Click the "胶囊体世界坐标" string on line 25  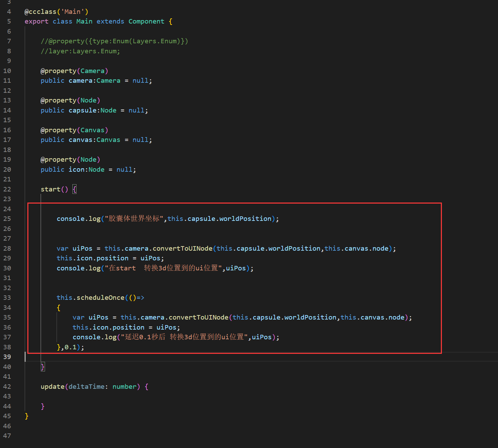(134, 219)
